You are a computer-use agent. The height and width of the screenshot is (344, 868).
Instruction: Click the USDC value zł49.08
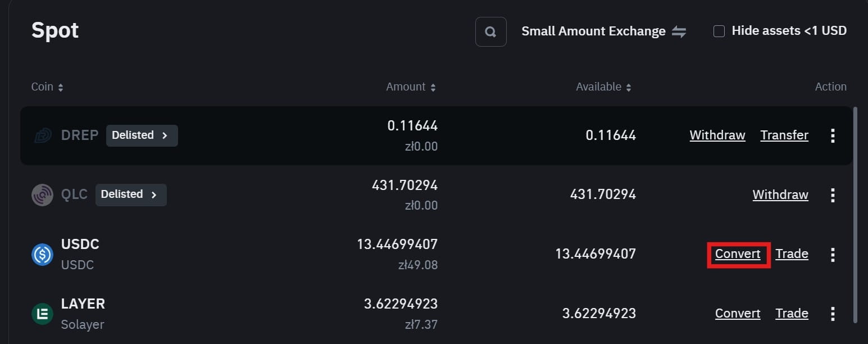pyautogui.click(x=417, y=265)
